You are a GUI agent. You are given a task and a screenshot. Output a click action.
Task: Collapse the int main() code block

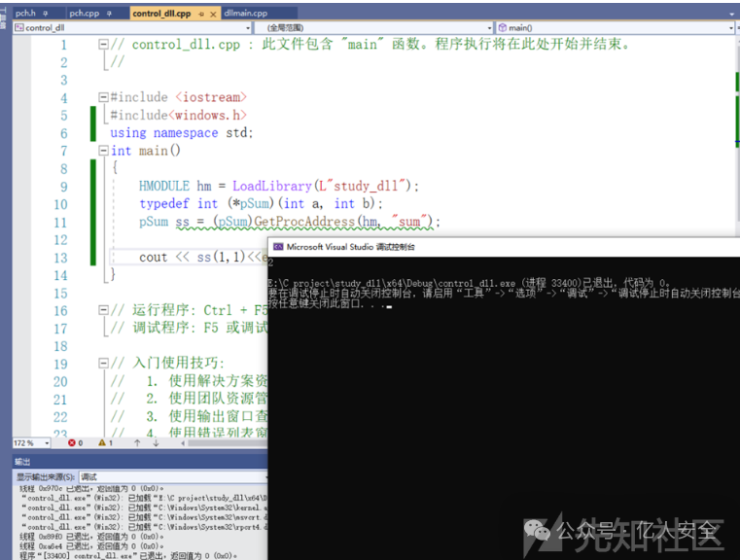pos(103,151)
